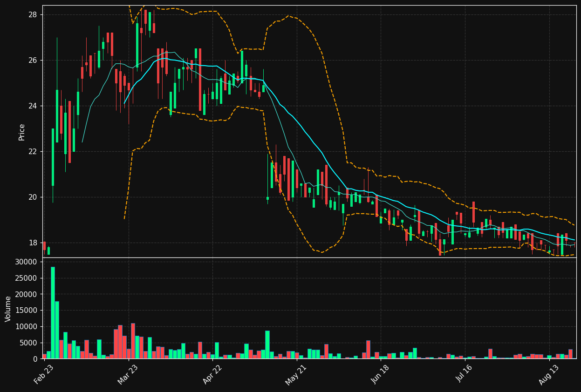
Task: Click the price tick label 18
Action: (33, 243)
